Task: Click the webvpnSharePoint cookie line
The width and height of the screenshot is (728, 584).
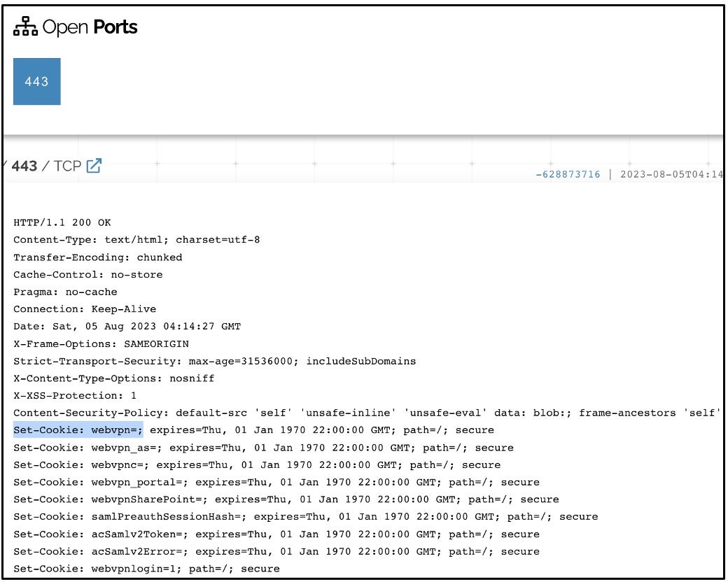Action: click(286, 499)
